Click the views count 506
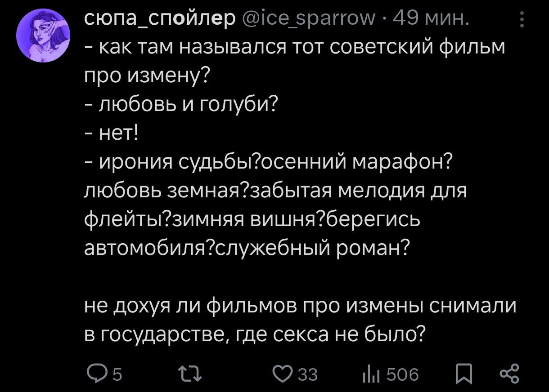 (x=403, y=374)
